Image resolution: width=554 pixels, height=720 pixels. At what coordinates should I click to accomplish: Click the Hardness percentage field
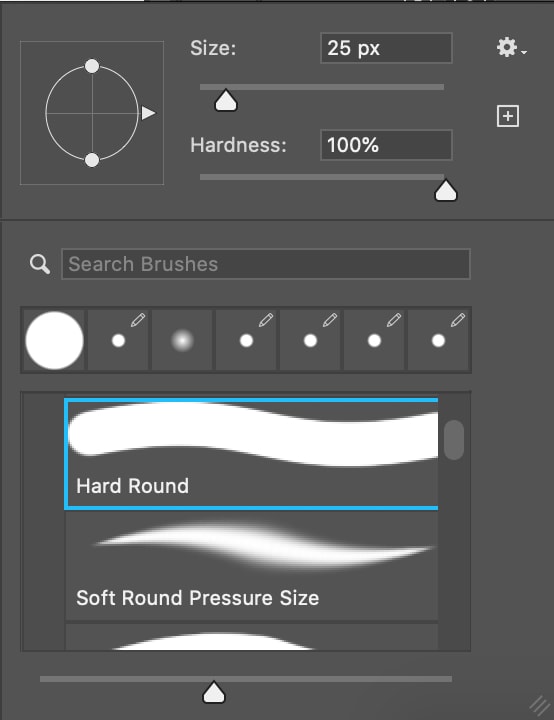pos(386,145)
